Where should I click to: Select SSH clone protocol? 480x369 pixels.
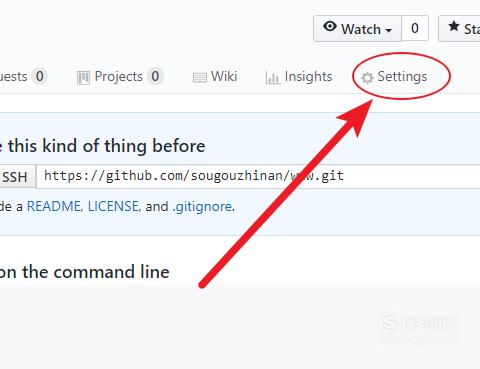coord(18,177)
